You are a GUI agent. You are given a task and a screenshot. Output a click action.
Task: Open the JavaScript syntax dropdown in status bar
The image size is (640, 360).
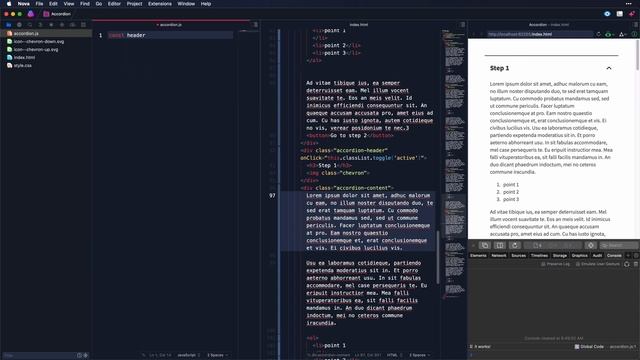click(x=188, y=355)
